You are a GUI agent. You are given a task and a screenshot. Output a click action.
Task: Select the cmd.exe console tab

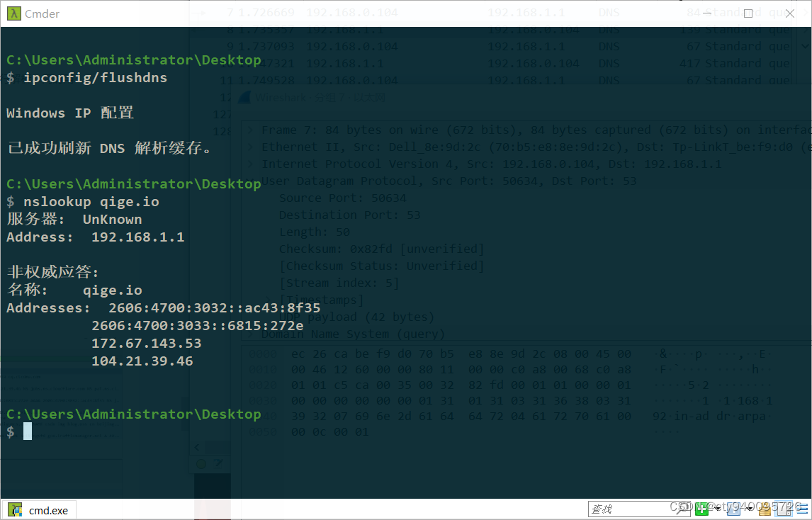[x=39, y=510]
